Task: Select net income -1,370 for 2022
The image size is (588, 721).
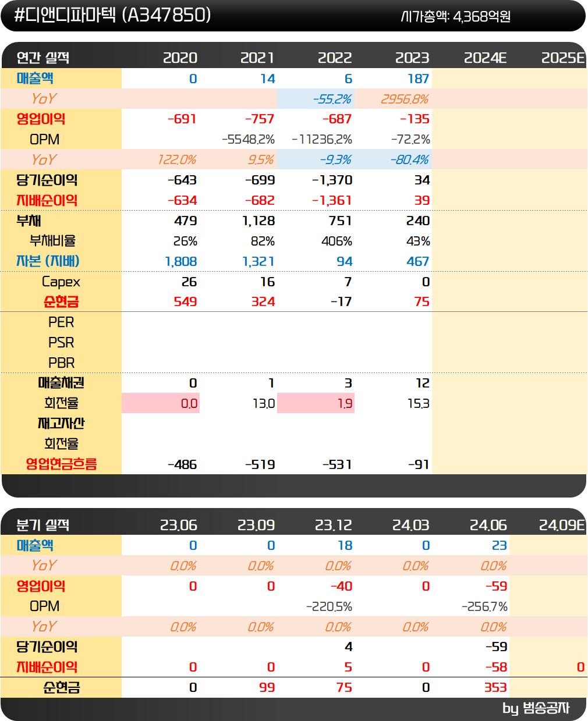Action: pyautogui.click(x=332, y=180)
